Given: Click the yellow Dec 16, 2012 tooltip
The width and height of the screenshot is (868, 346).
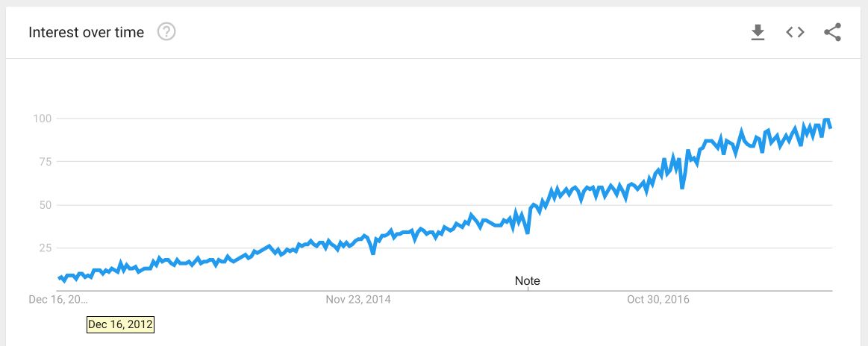Looking at the screenshot, I should coord(120,324).
